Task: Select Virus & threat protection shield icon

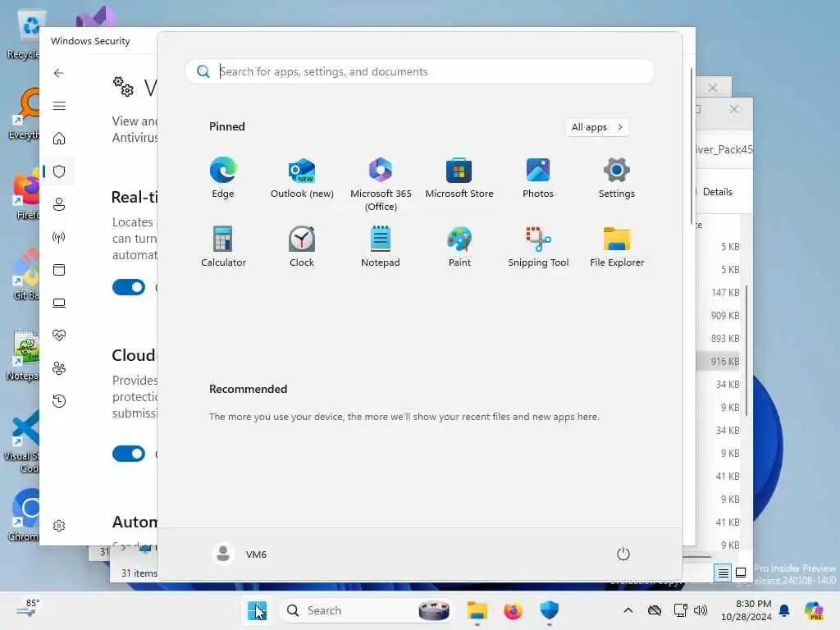Action: 59,171
